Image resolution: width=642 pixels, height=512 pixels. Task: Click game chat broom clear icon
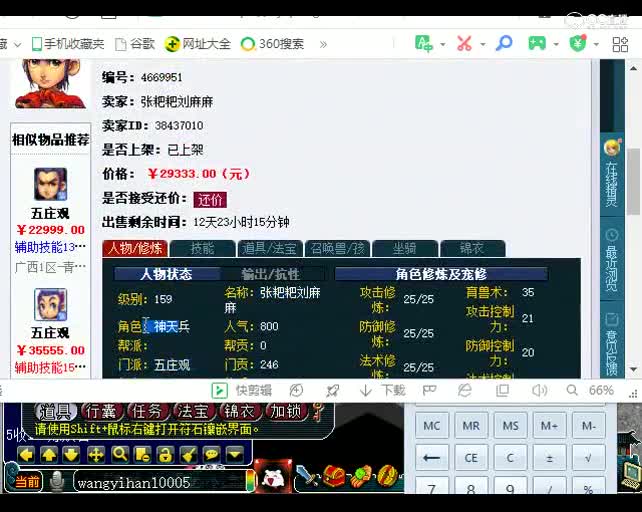(188, 455)
